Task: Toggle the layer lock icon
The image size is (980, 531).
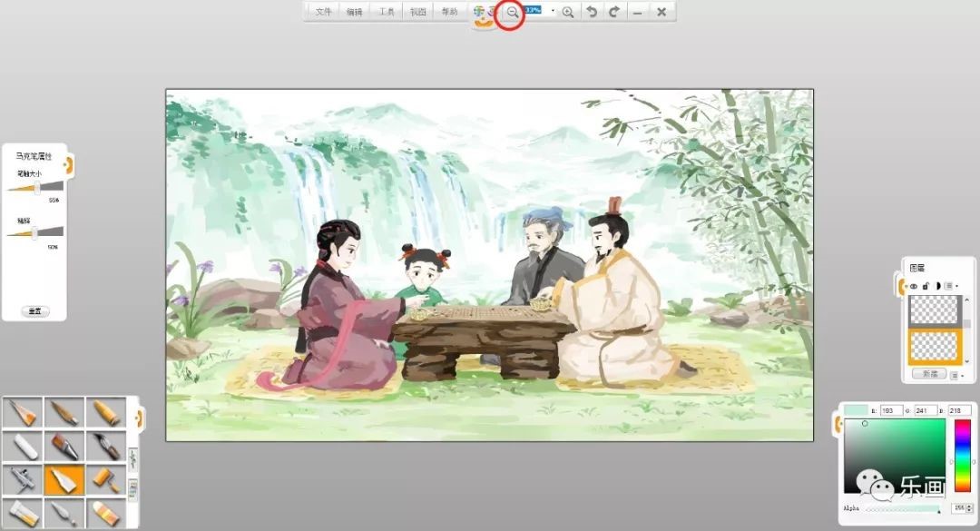Action: (926, 286)
